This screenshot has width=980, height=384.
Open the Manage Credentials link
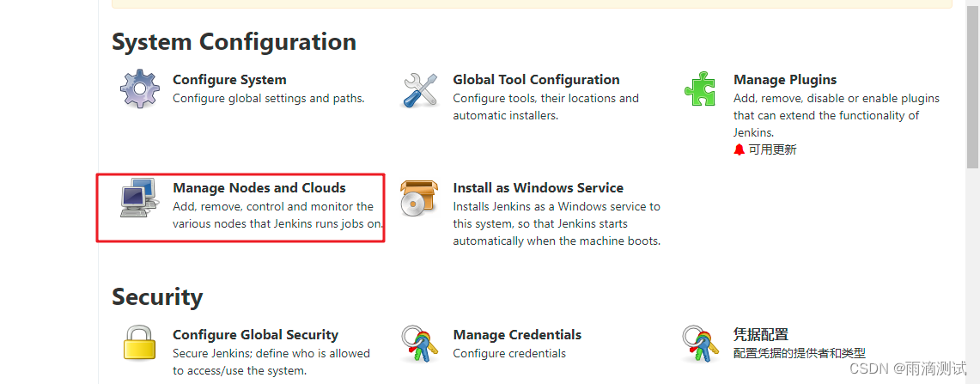pyautogui.click(x=518, y=335)
